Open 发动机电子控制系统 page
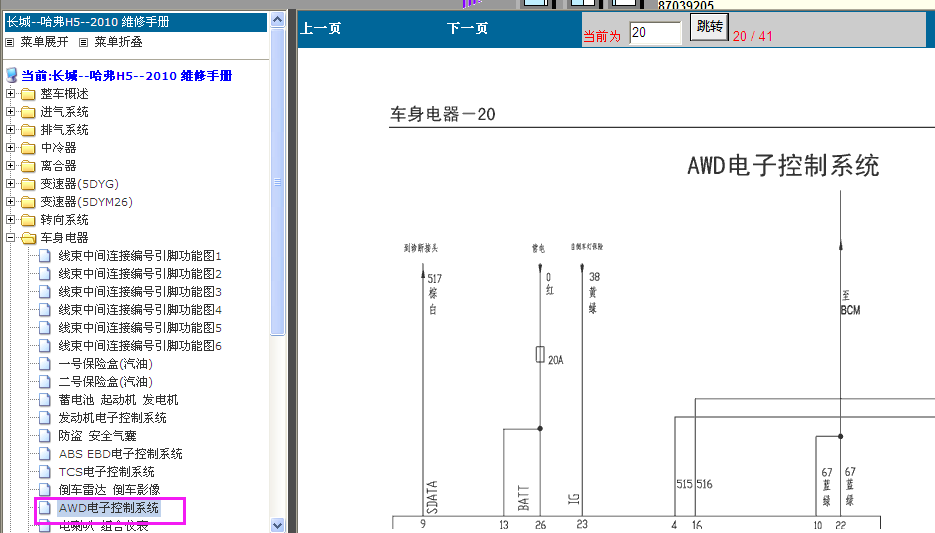This screenshot has height=533, width=935. click(112, 417)
